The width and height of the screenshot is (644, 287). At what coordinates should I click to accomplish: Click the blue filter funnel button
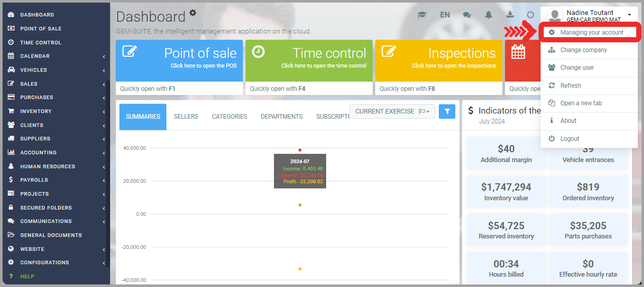[447, 111]
